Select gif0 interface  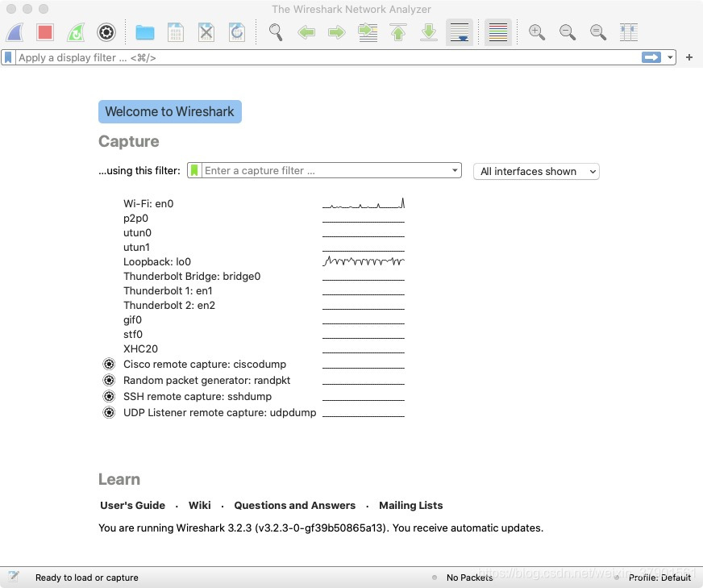(x=132, y=319)
